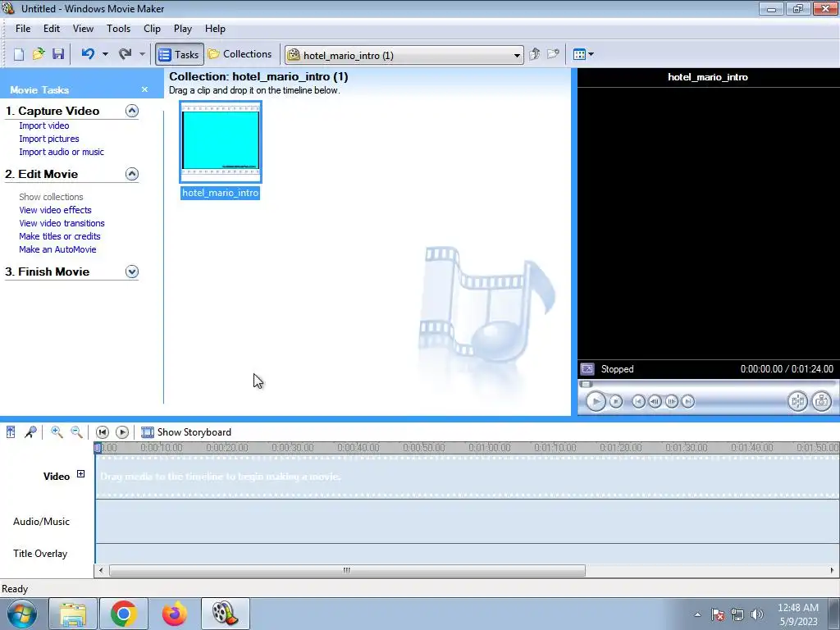Close the Movie Tasks pane
Image resolution: width=840 pixels, height=630 pixels.
click(144, 89)
